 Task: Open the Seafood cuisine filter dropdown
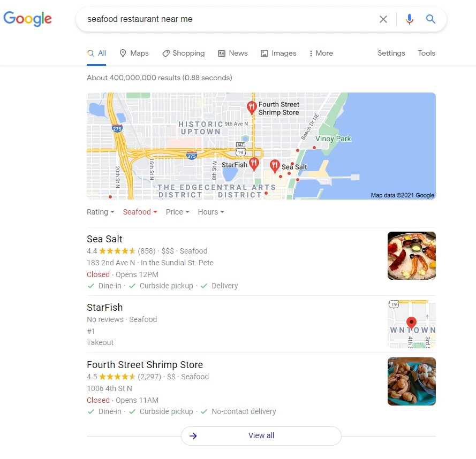(140, 212)
